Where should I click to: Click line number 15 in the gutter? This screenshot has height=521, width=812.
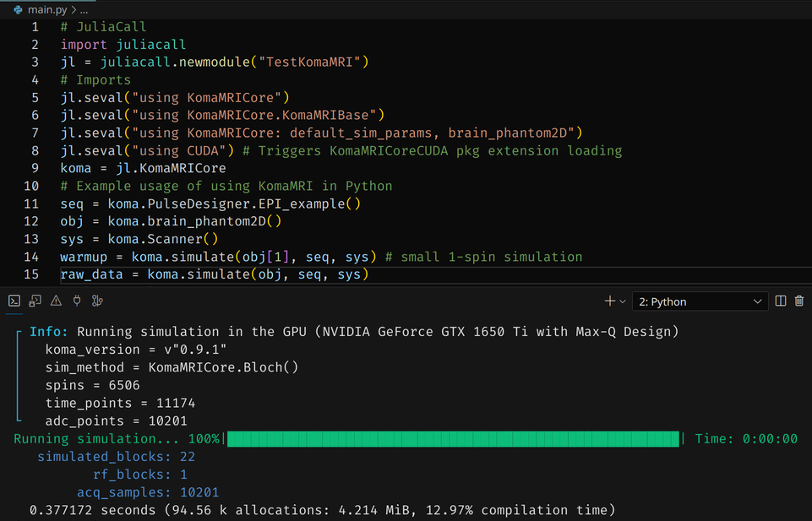click(34, 274)
